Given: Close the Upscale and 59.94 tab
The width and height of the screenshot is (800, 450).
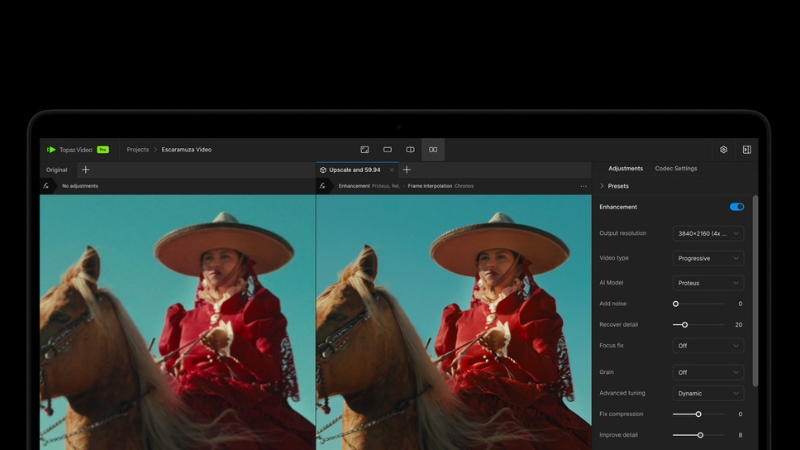Looking at the screenshot, I should (391, 170).
